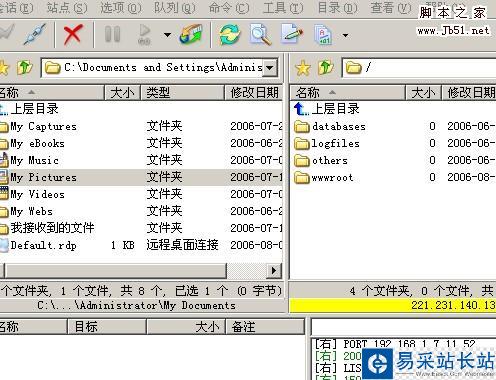Sort local list by 类型 column header
Image resolution: width=496 pixels, height=380 pixels.
183,92
